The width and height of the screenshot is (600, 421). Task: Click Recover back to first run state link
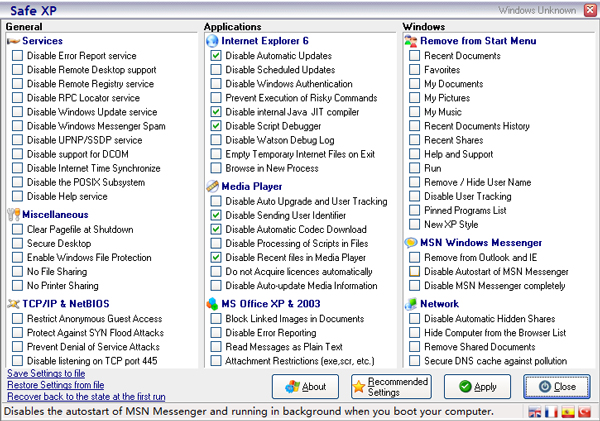point(86,397)
